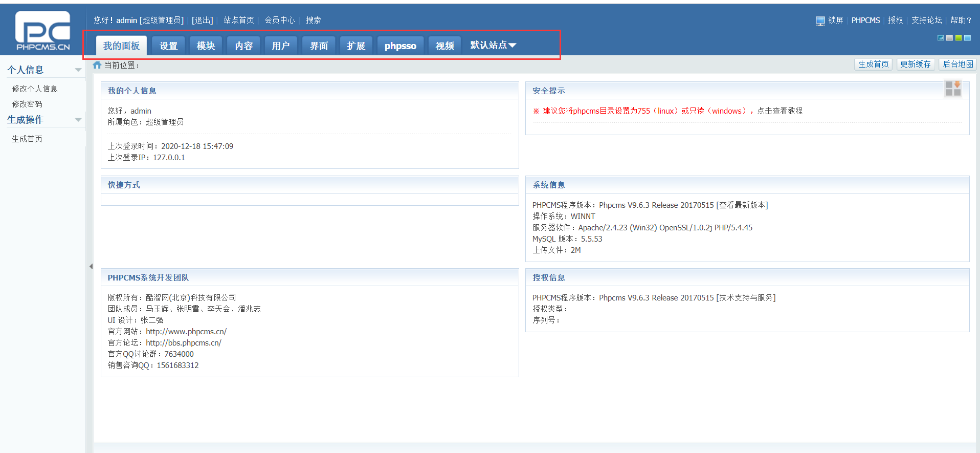This screenshot has height=453, width=980.
Task: Open the http://bbs.phpcms.cn/ forum link
Action: (184, 342)
